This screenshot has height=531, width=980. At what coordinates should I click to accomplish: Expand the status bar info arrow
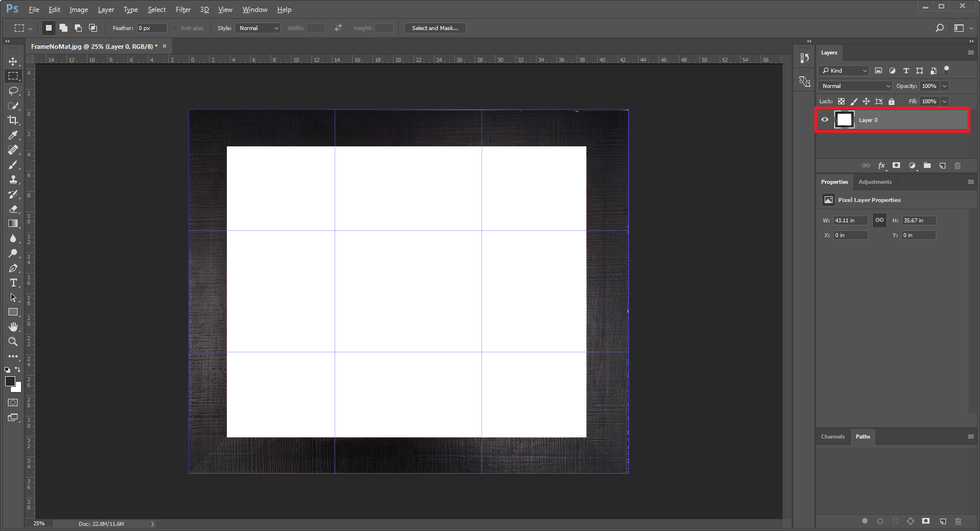(152, 524)
